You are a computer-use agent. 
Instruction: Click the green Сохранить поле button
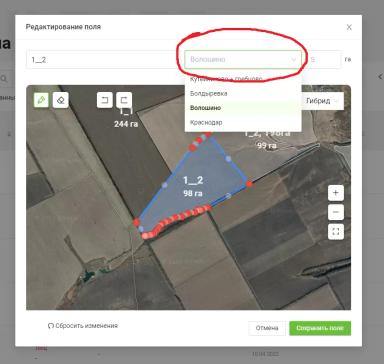coord(320,328)
